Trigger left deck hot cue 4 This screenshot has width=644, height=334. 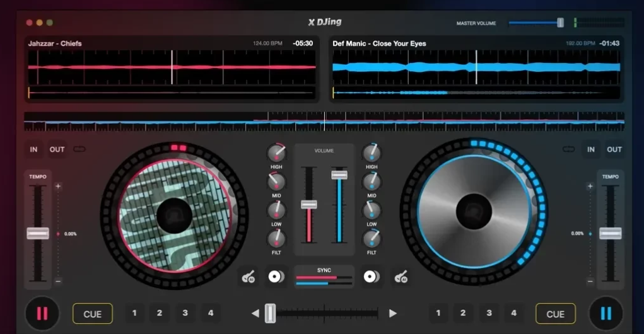click(x=211, y=313)
